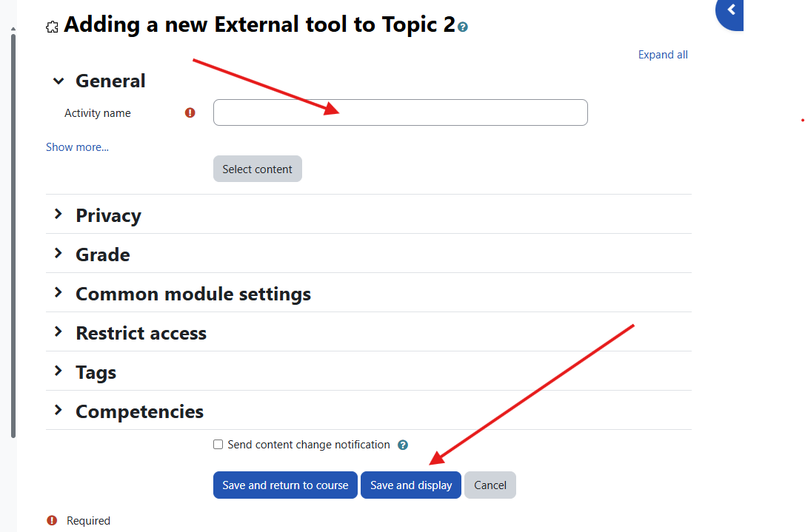
Task: Cancel adding the external tool
Action: click(x=490, y=485)
